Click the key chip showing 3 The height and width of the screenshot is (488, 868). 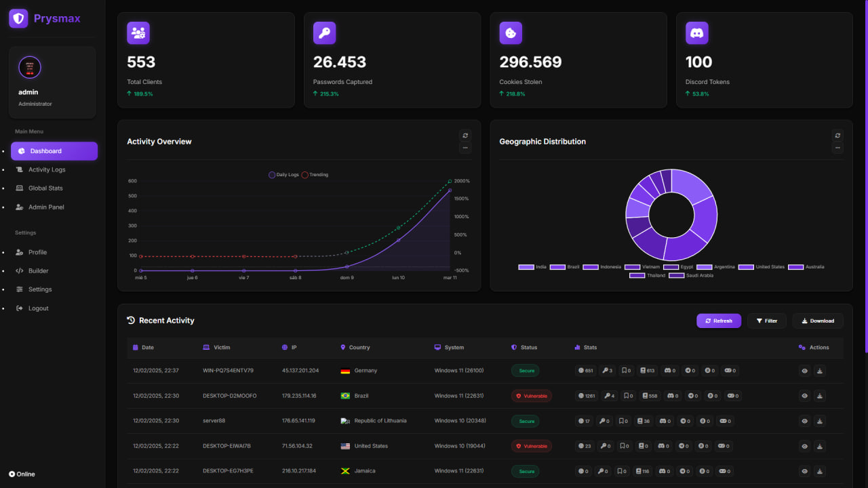pyautogui.click(x=606, y=371)
